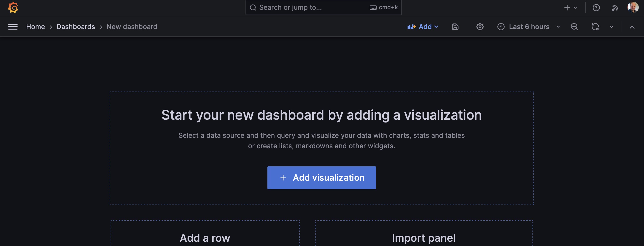Refresh the dashboard with circular arrows icon
Screen dimensions: 644x246
(x=595, y=27)
